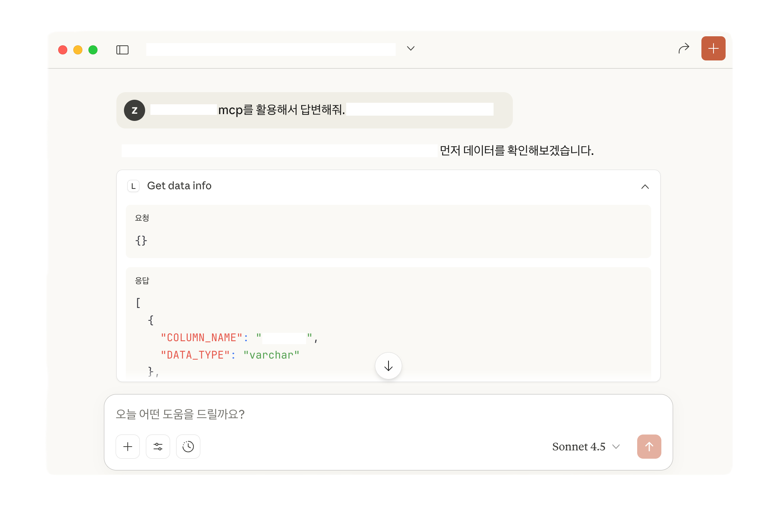Click the share arrow icon

point(684,48)
